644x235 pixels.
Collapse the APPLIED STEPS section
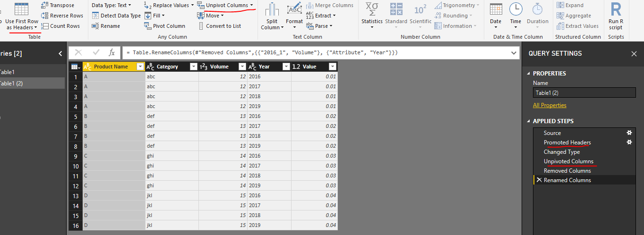[x=529, y=121]
